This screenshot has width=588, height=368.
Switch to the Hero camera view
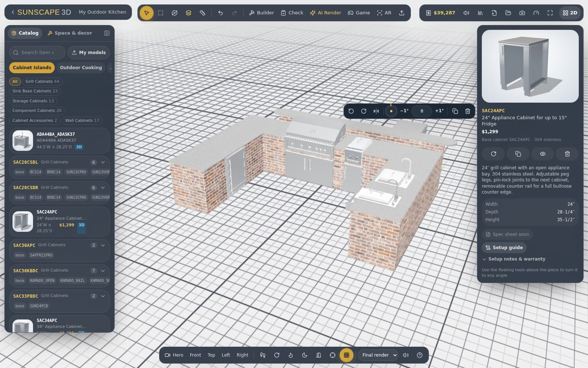point(174,355)
